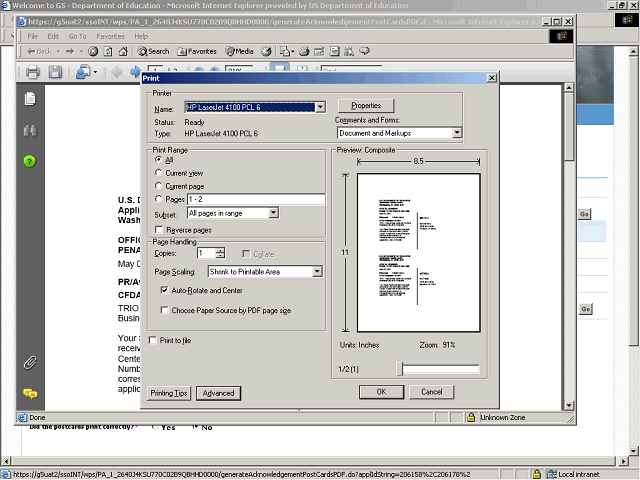
Task: Open the Subset dropdown
Action: point(273,213)
